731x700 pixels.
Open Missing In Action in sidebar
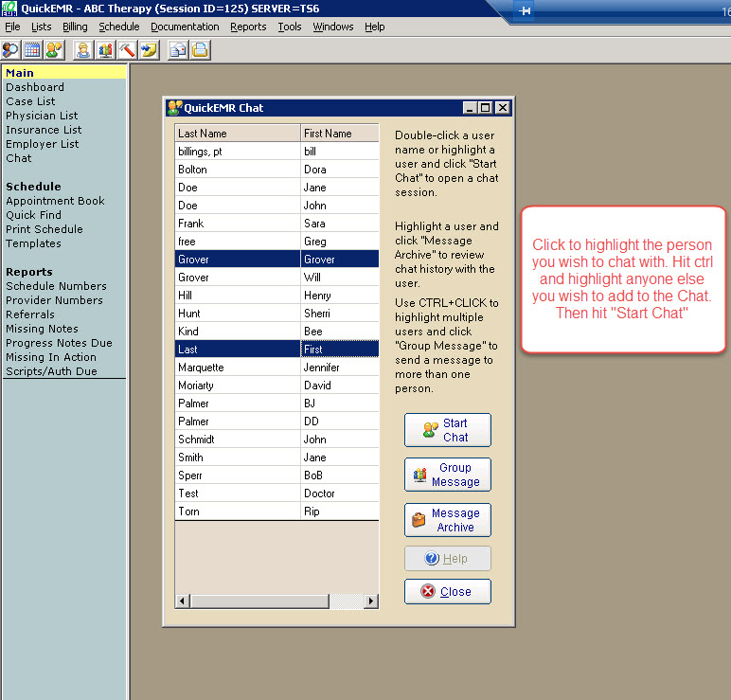51,357
